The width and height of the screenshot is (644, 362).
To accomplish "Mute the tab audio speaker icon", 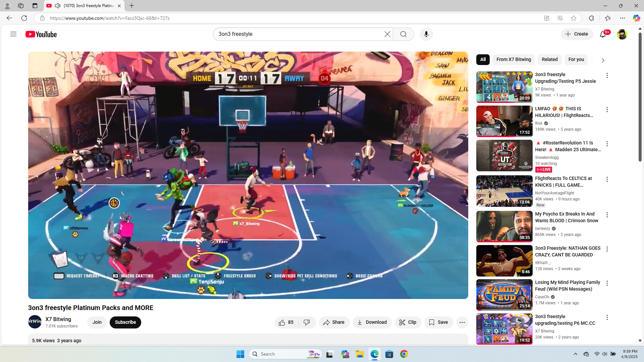I will (58, 6).
